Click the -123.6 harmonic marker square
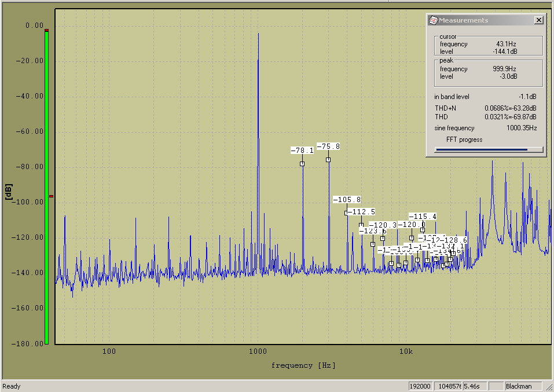 pos(373,244)
